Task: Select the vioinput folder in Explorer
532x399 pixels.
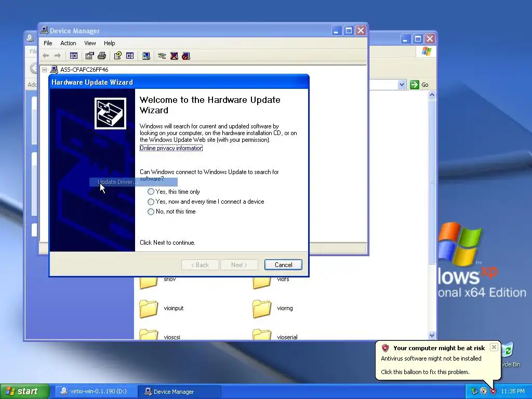Action: tap(148, 309)
